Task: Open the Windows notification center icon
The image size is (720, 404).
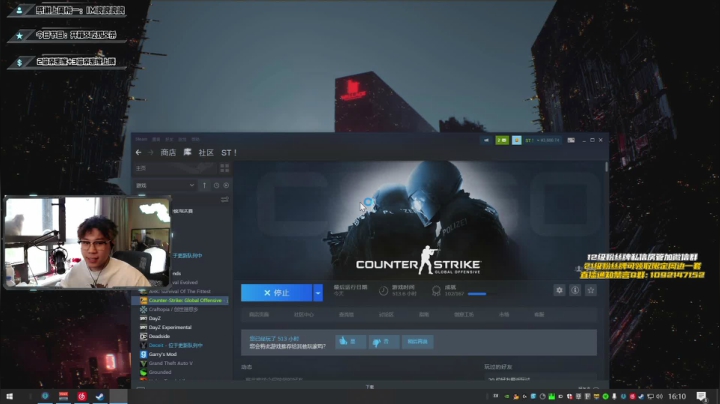Action: click(701, 396)
